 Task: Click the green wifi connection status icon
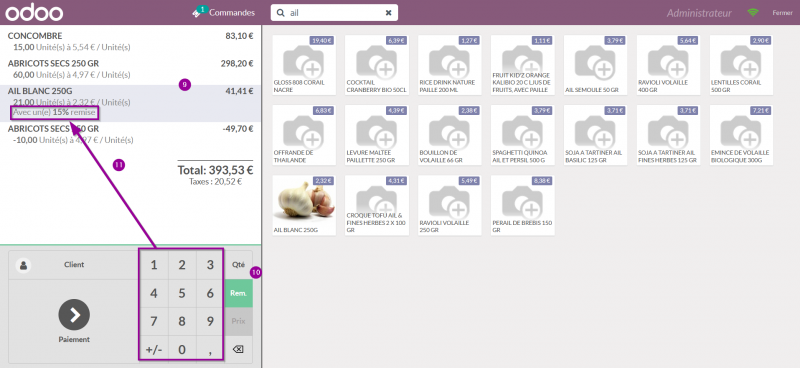(x=753, y=12)
